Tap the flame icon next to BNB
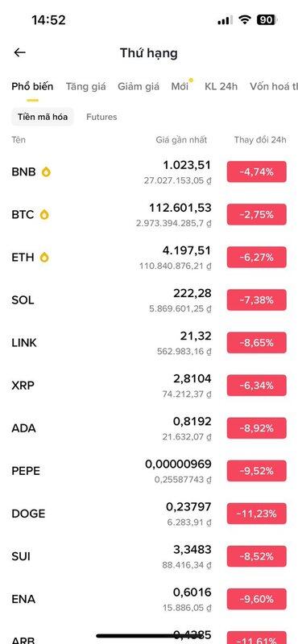Screen dimensions: 298x644 point(46,171)
